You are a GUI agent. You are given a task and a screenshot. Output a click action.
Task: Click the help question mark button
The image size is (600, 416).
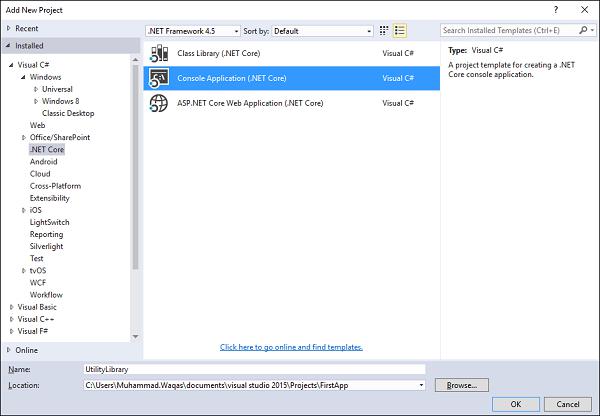pyautogui.click(x=555, y=9)
